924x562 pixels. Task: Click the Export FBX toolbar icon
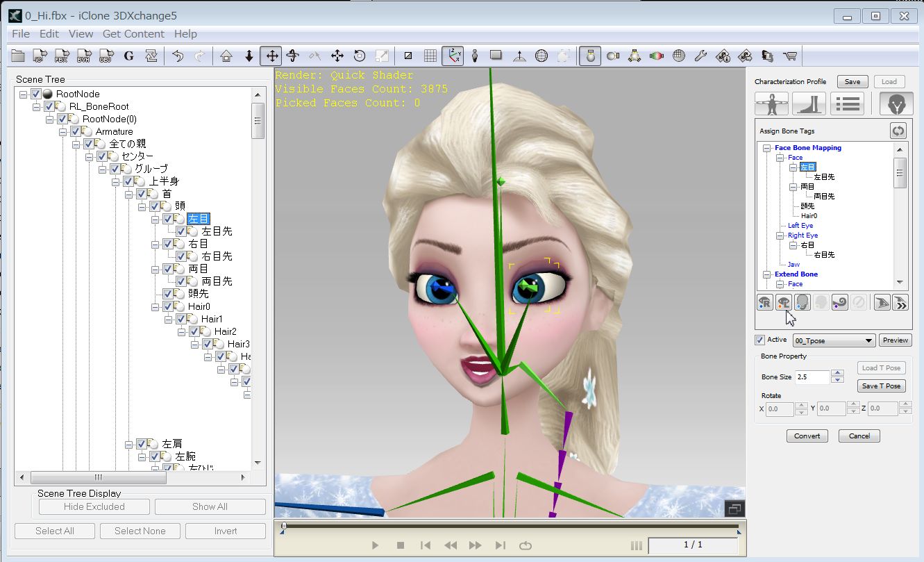coord(62,56)
